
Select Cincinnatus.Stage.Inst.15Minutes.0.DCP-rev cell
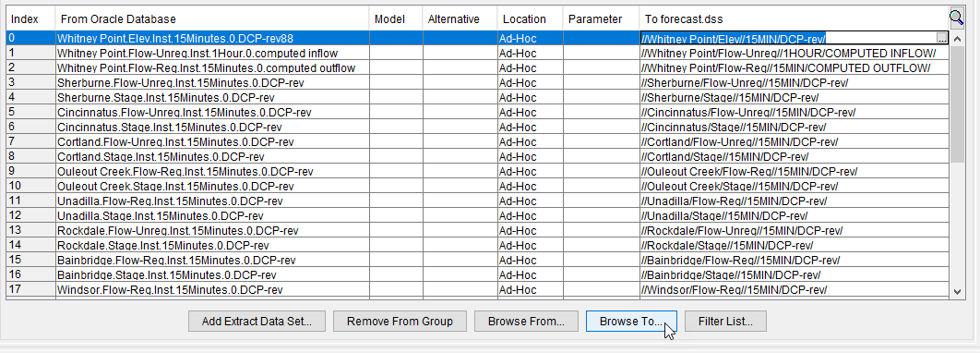click(x=212, y=127)
